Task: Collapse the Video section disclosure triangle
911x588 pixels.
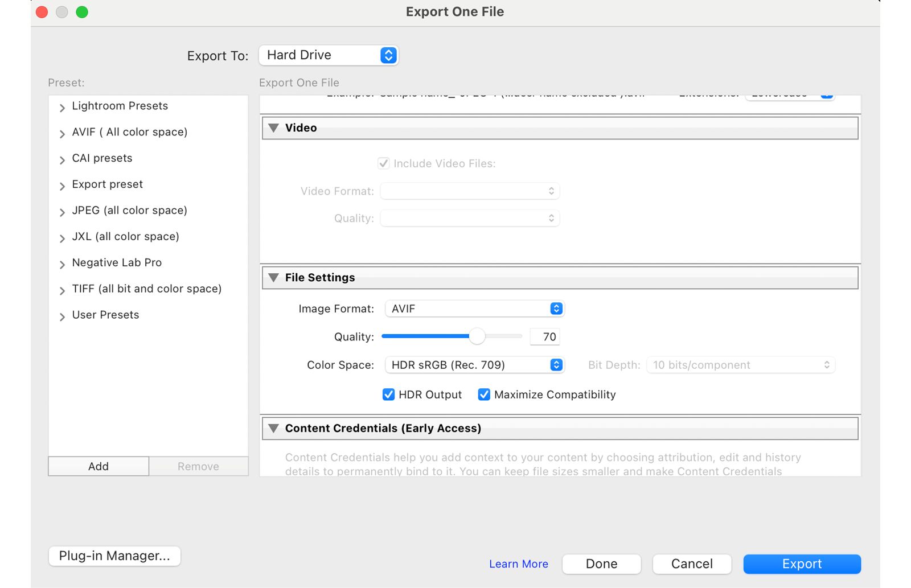Action: tap(274, 128)
